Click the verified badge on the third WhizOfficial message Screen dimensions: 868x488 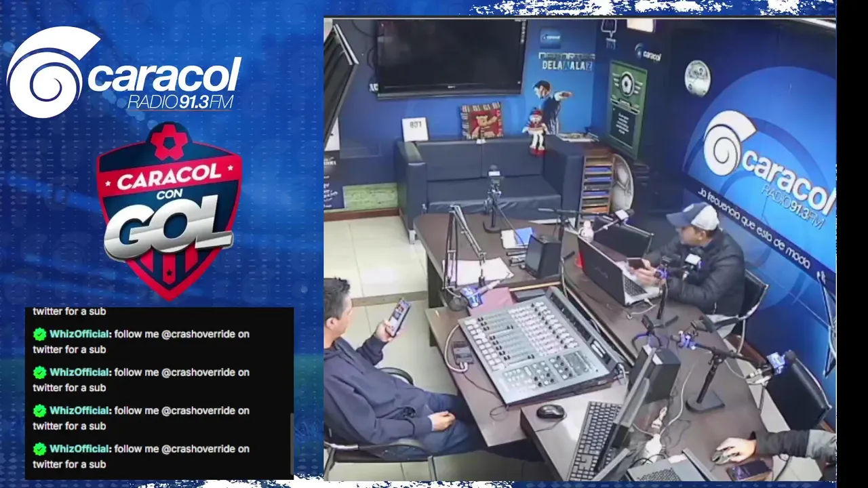click(x=40, y=411)
